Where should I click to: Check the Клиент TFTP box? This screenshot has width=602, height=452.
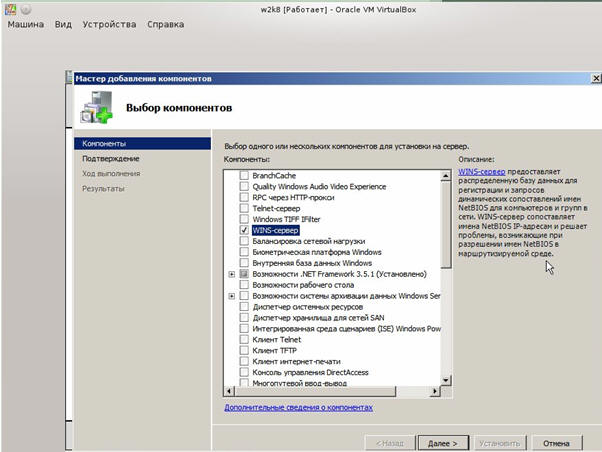click(x=244, y=351)
